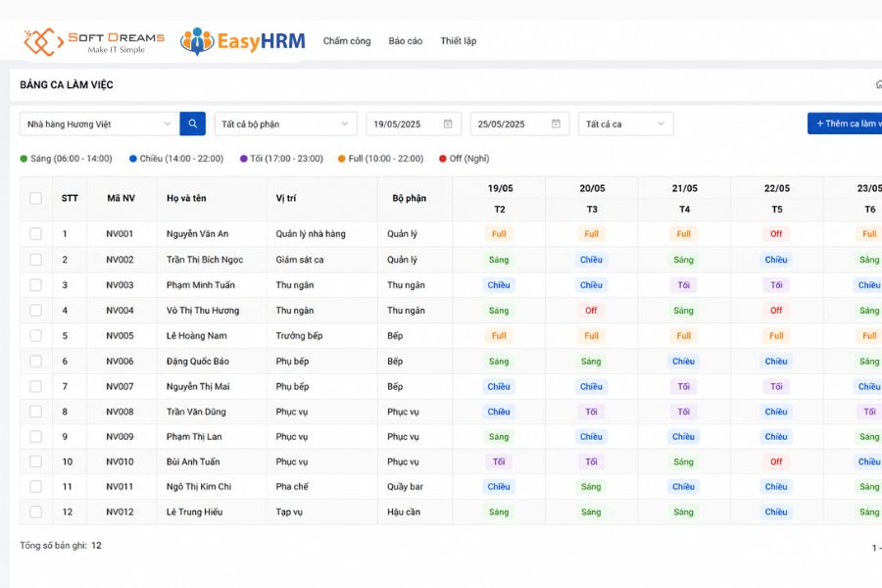Tick checkbox for Nguyễn Văn An row
The width and height of the screenshot is (882, 588).
35,233
